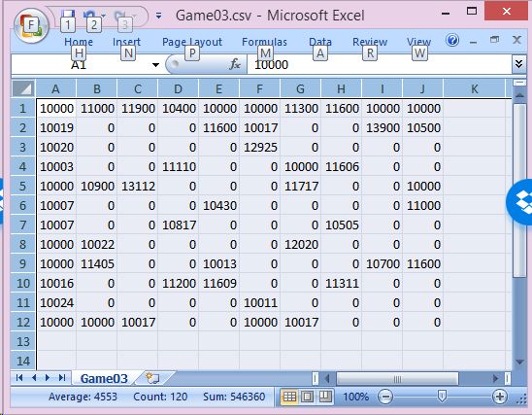This screenshot has width=532, height=415.
Task: Select column A header
Action: pyautogui.click(x=55, y=89)
